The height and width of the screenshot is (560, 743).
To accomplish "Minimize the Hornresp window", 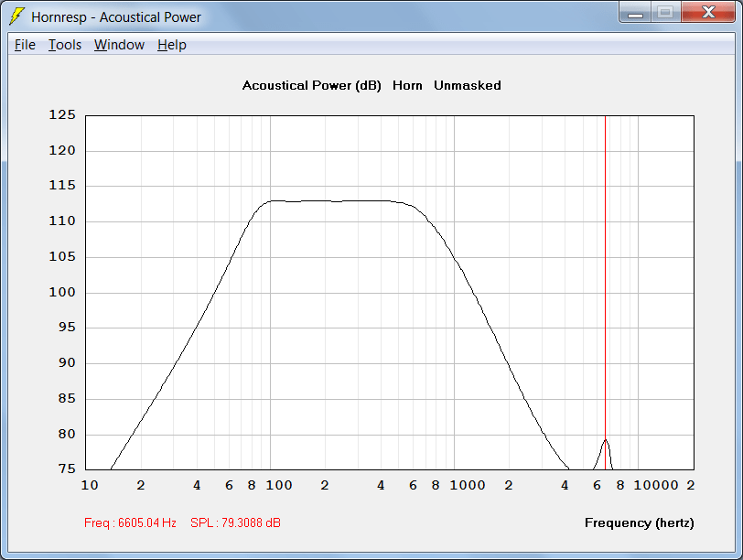I will (635, 12).
